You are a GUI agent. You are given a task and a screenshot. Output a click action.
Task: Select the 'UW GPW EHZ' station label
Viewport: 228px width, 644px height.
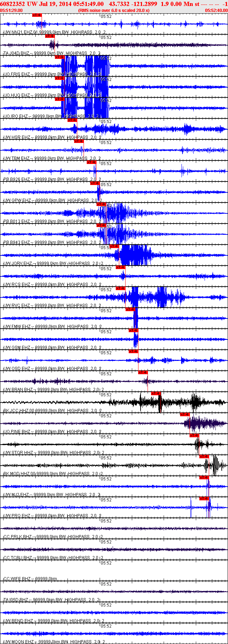point(17,200)
